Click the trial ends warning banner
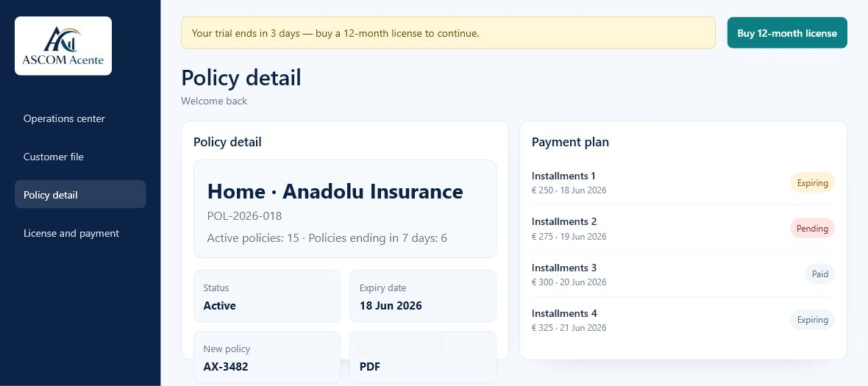Viewport: 868px width, 386px height. (449, 32)
